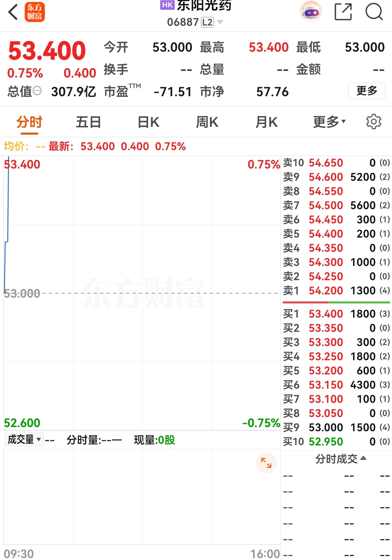This screenshot has width=392, height=560.
Task: Select the 买1 53.400 order row
Action: (x=336, y=314)
